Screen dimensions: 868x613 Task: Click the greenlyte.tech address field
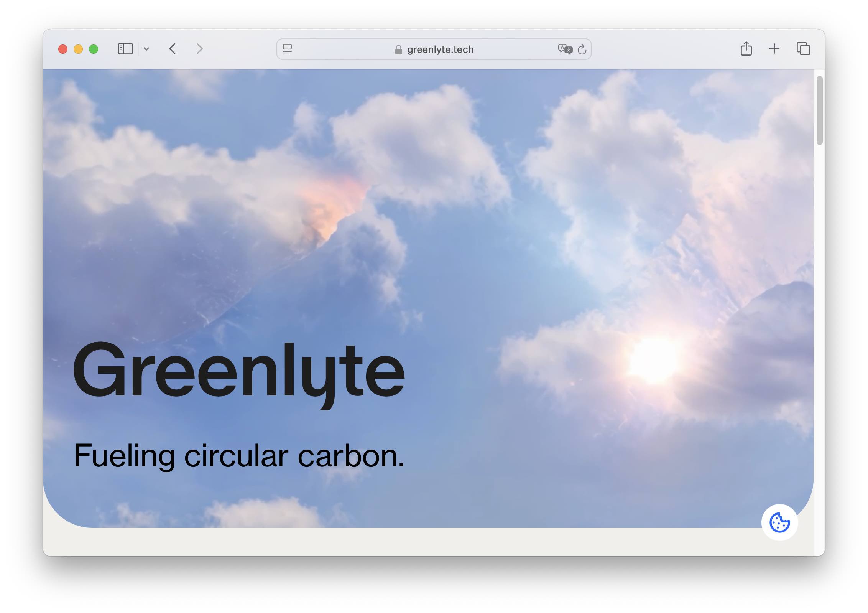434,49
